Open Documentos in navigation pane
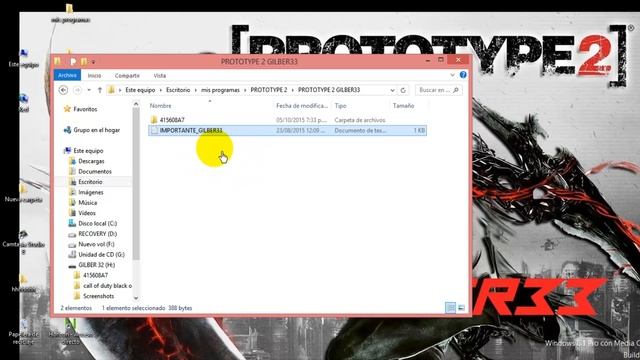Image resolution: width=640 pixels, height=360 pixels. point(95,171)
